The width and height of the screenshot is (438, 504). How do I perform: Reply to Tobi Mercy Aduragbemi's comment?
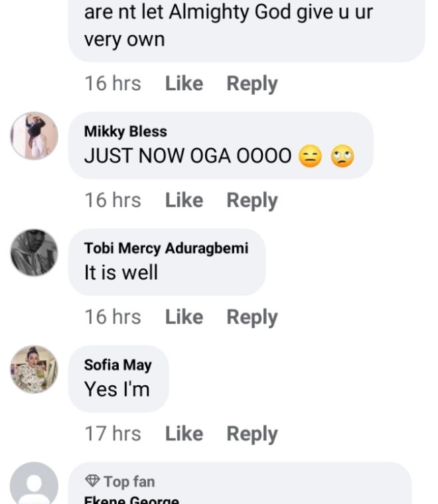click(x=252, y=317)
